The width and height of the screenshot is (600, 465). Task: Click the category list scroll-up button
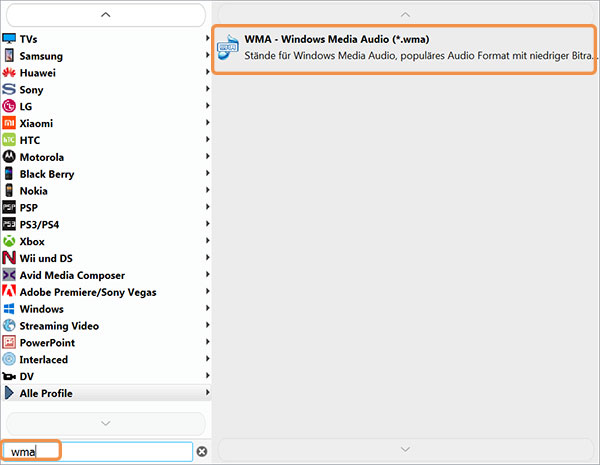click(106, 15)
